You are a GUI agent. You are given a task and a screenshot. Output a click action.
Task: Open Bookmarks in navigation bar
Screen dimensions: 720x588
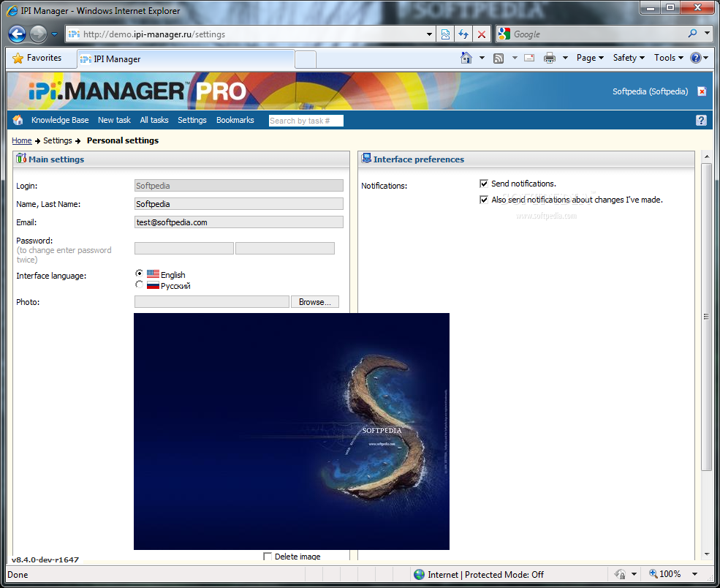pyautogui.click(x=235, y=120)
